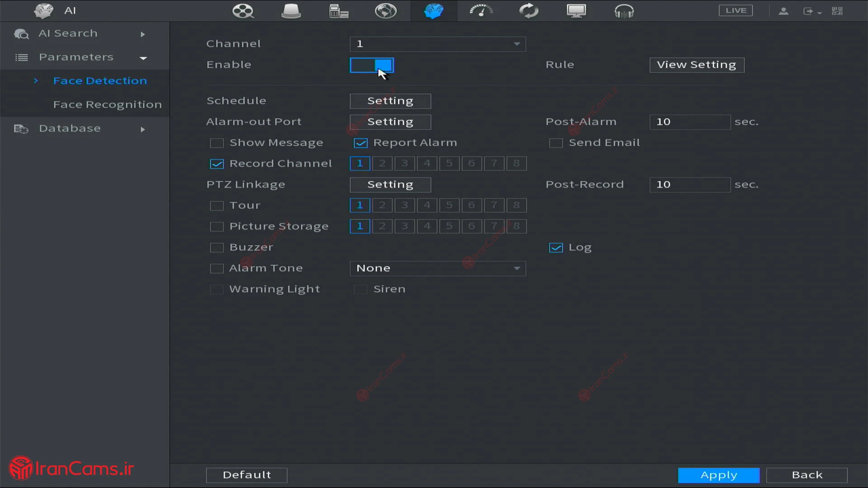
Task: Click View Setting next to Rule
Action: pos(697,65)
